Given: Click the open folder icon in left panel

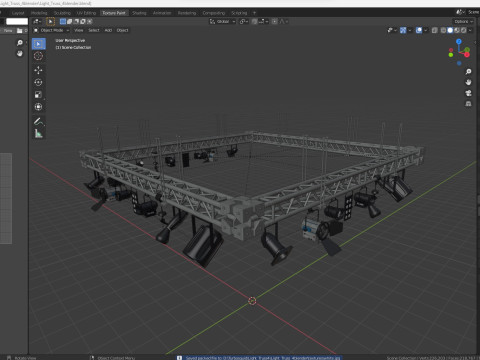Looking at the screenshot, I should click(20, 31).
